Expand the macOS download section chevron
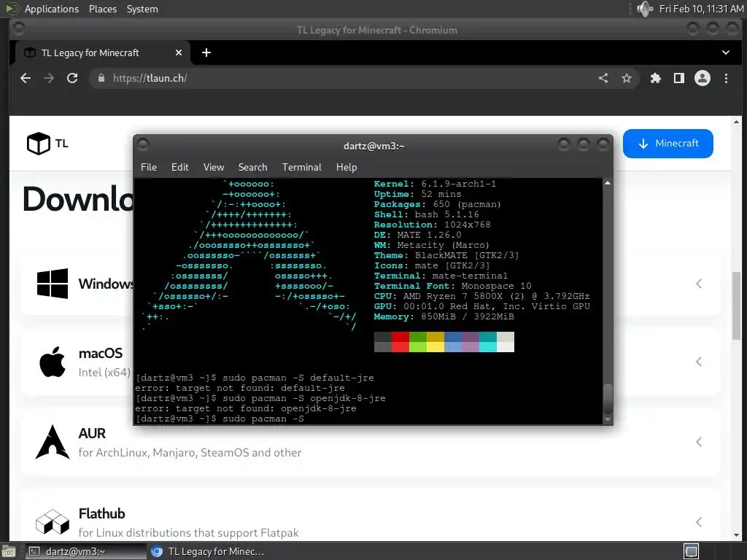Screen dimensions: 747x560 coord(699,362)
